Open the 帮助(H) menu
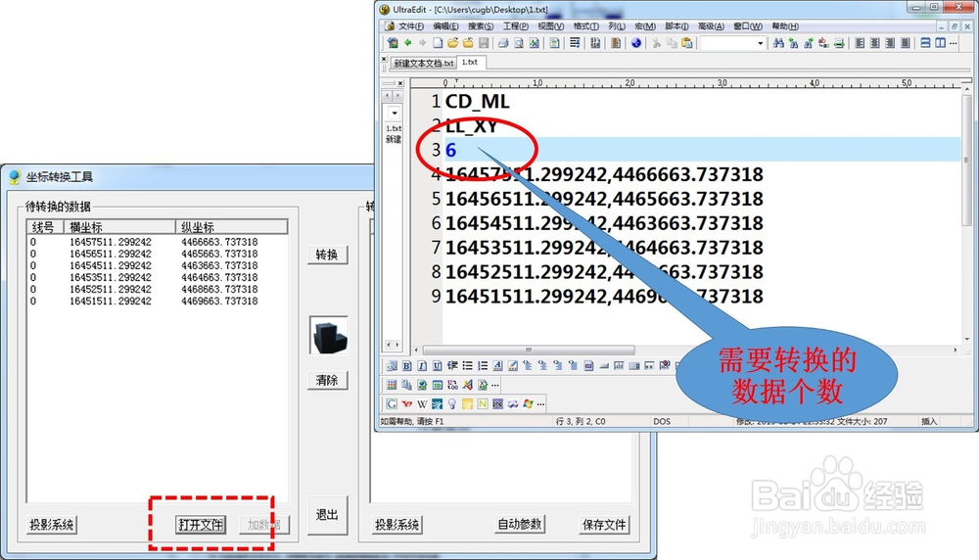979x560 pixels. pos(785,26)
